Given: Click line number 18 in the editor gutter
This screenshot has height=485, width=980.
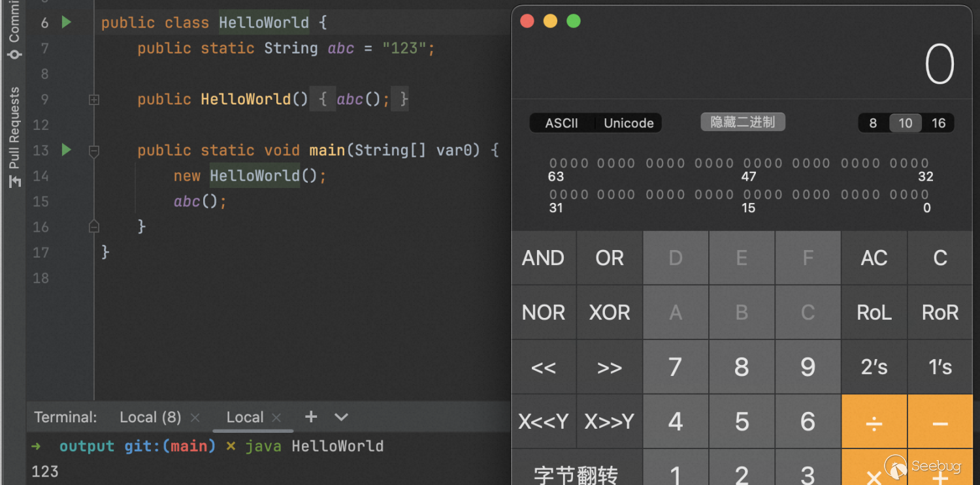Looking at the screenshot, I should click(41, 278).
